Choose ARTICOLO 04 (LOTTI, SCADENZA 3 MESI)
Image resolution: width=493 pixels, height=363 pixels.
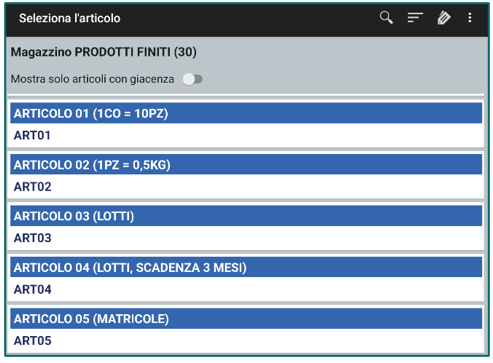pyautogui.click(x=246, y=267)
